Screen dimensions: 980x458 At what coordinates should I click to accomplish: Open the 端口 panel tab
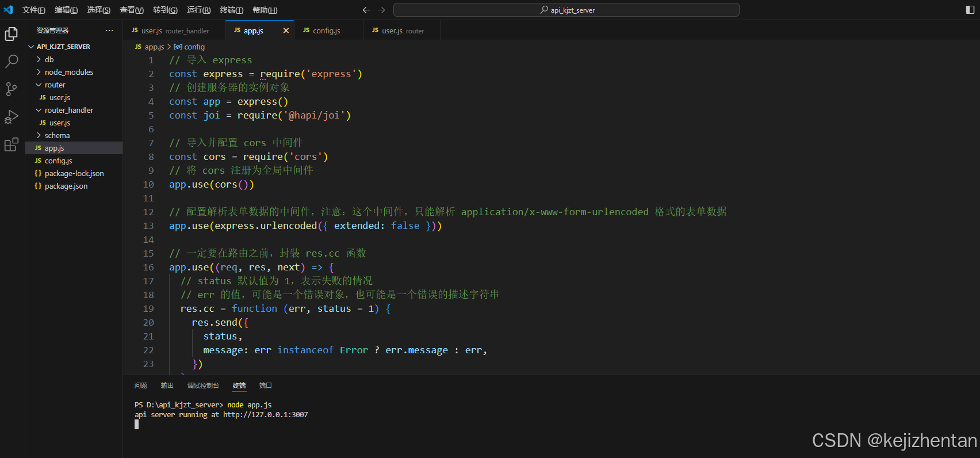coord(266,386)
